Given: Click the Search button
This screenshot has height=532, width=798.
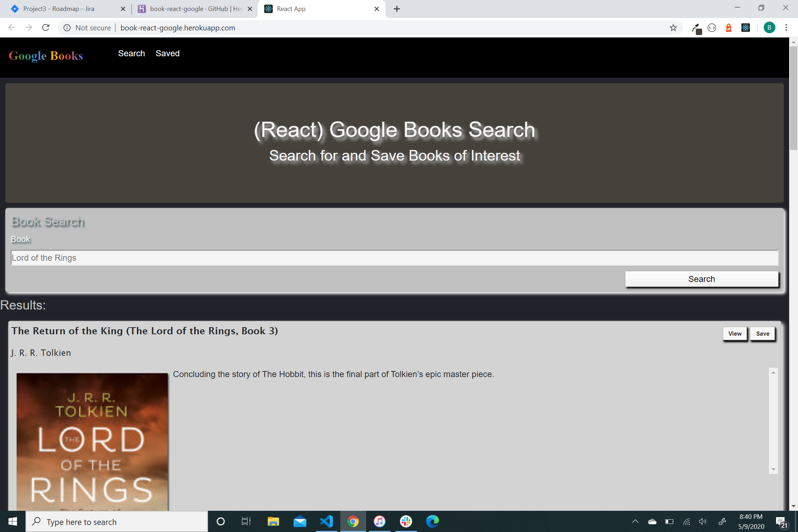Looking at the screenshot, I should point(702,279).
